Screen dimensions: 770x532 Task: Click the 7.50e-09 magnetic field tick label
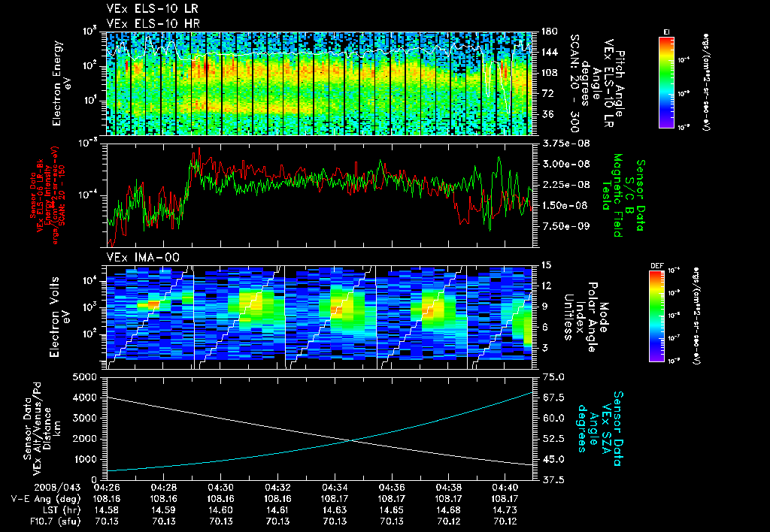pos(565,225)
